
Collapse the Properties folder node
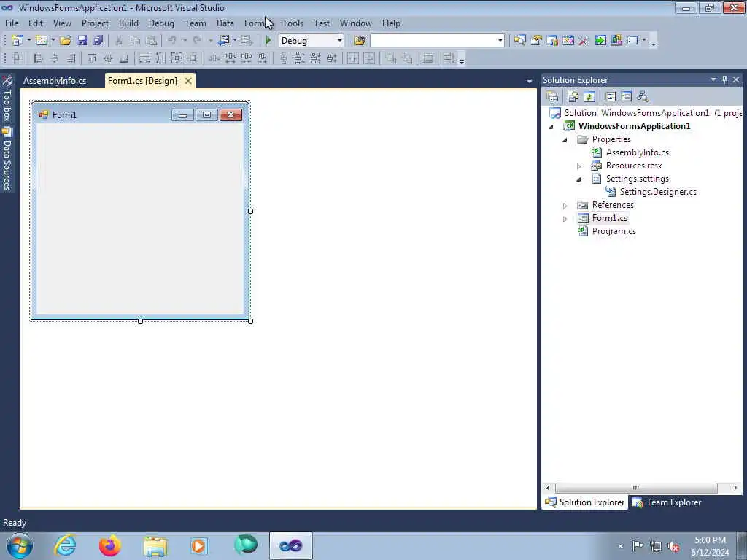pos(565,140)
